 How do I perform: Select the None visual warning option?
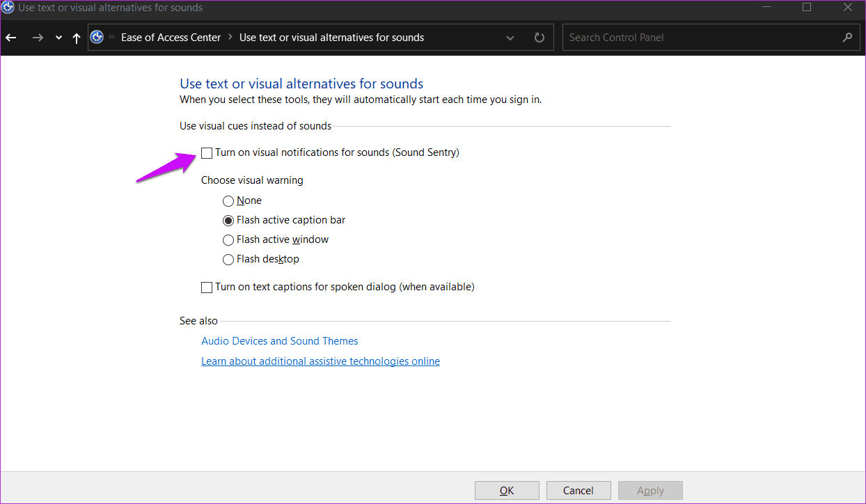point(228,200)
